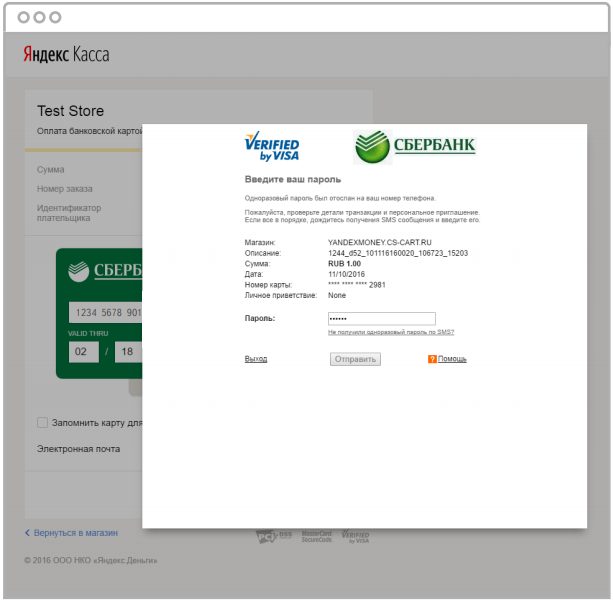Click the Дата: label in the dialog
The width and height of the screenshot is (613, 602).
click(254, 274)
